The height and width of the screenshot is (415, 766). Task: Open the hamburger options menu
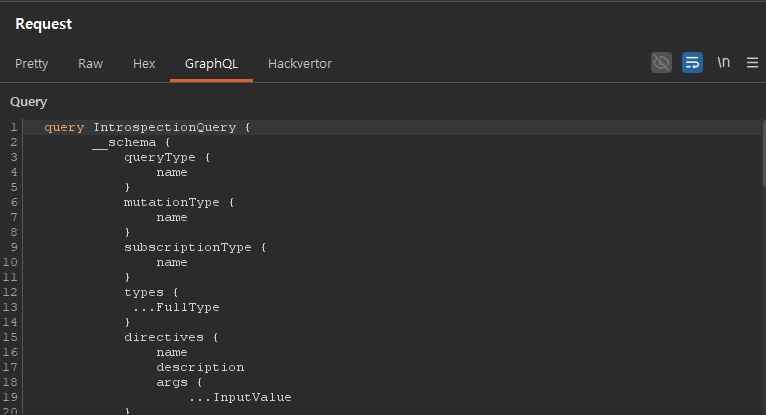coord(752,63)
